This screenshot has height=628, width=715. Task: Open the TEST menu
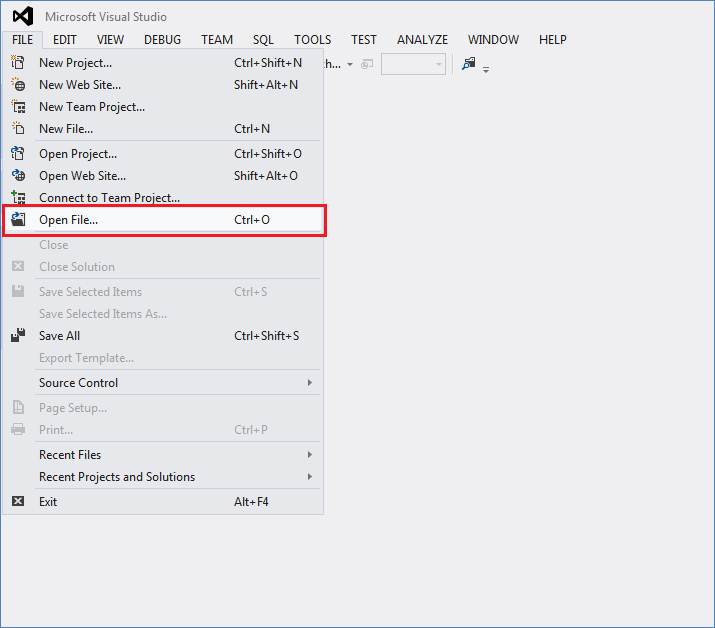(x=364, y=40)
